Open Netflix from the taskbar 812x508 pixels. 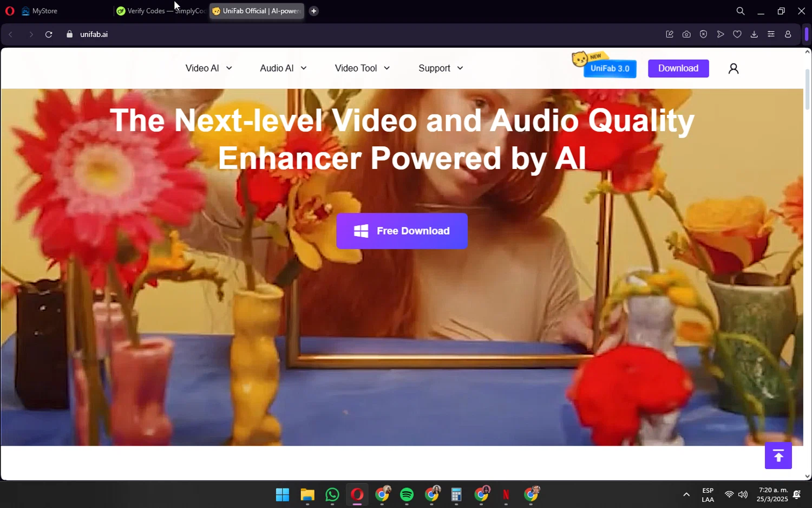pos(506,494)
